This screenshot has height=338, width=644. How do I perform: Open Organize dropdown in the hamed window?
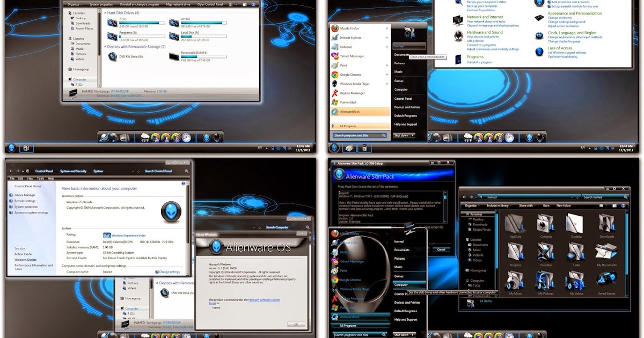(x=472, y=205)
